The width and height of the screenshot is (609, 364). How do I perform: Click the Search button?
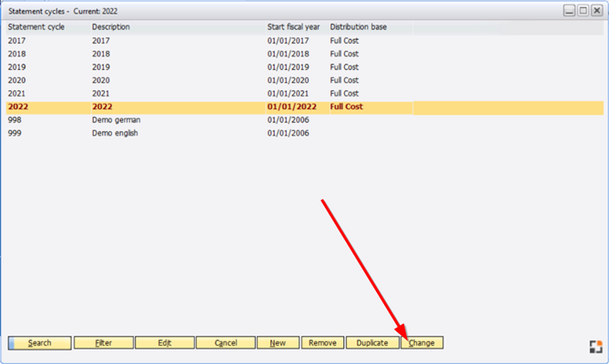(x=39, y=343)
